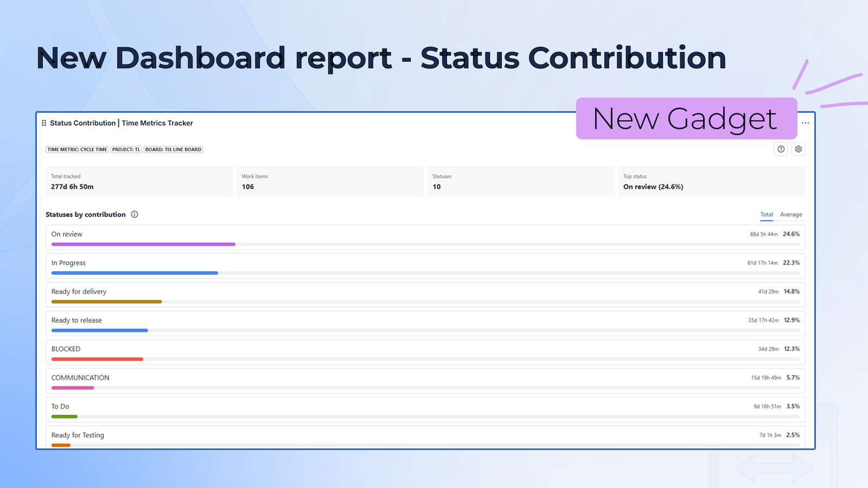Open the help question mark icon
This screenshot has width=868, height=488.
pos(781,149)
